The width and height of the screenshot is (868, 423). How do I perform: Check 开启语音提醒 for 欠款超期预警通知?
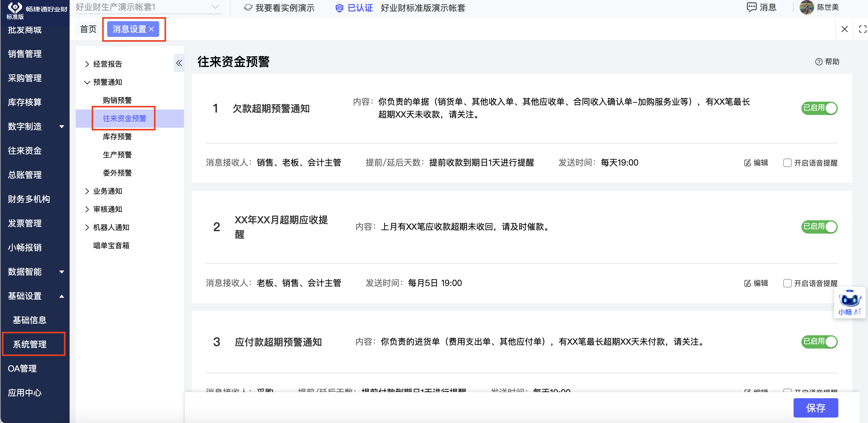tap(787, 163)
